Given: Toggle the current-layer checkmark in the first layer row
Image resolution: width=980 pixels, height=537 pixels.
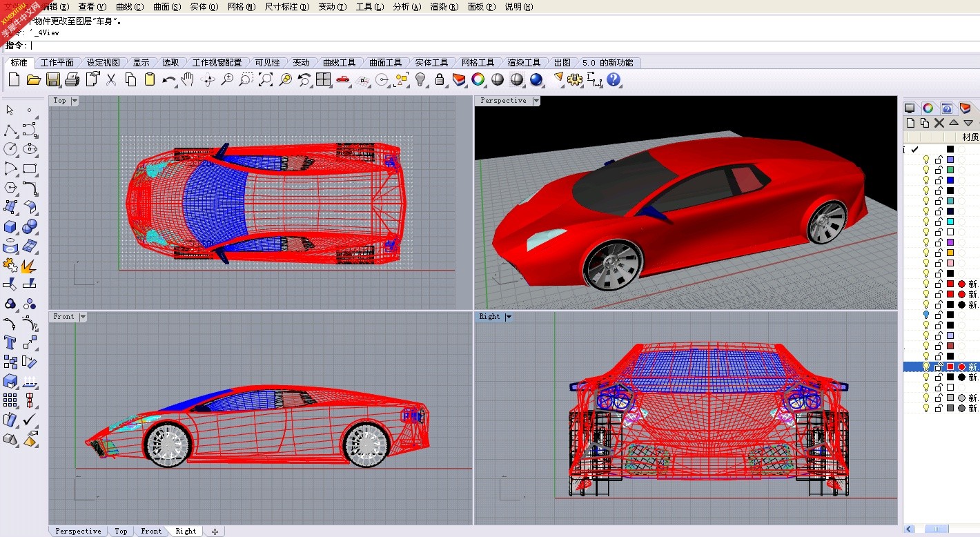Looking at the screenshot, I should coord(915,149).
